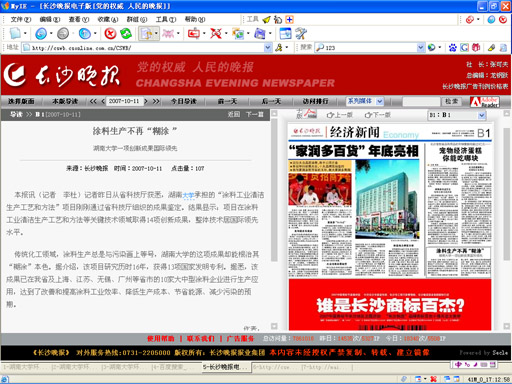The image size is (512, 384).
Task: Click the blue Up arrow toolbar icon
Action: point(85,33)
